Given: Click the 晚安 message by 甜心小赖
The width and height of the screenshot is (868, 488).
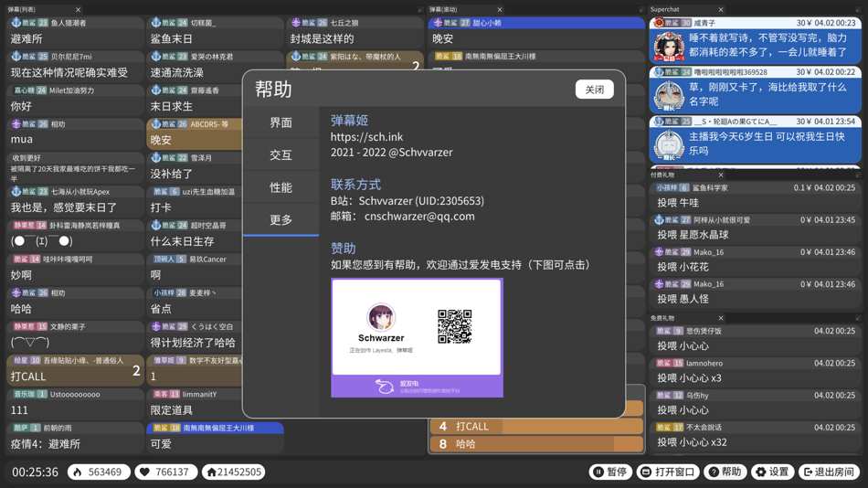Looking at the screenshot, I should 536,33.
